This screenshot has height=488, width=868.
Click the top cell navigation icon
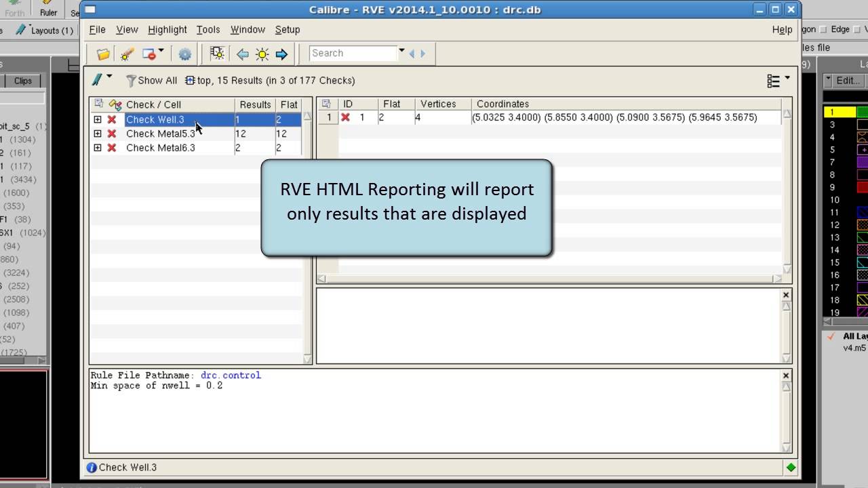190,81
